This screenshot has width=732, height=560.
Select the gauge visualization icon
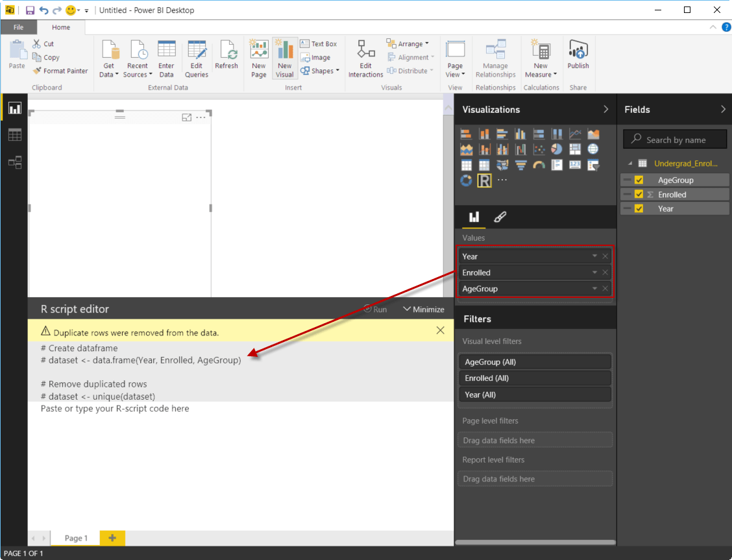539,165
